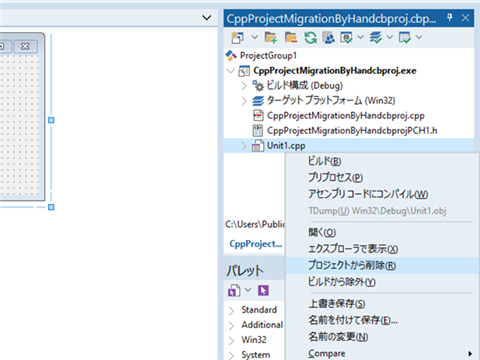Open dropdown beside platform layers icon
The width and height of the screenshot is (480, 360).
tap(390, 37)
